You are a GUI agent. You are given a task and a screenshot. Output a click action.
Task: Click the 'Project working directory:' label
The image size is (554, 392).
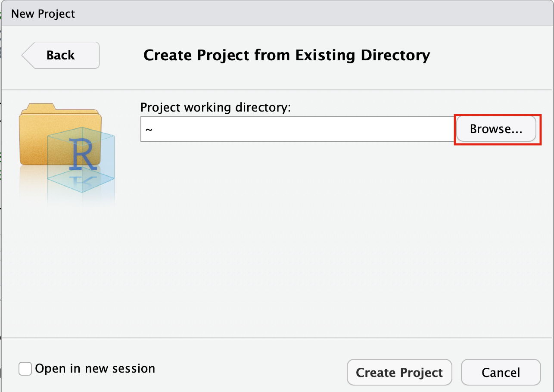216,107
